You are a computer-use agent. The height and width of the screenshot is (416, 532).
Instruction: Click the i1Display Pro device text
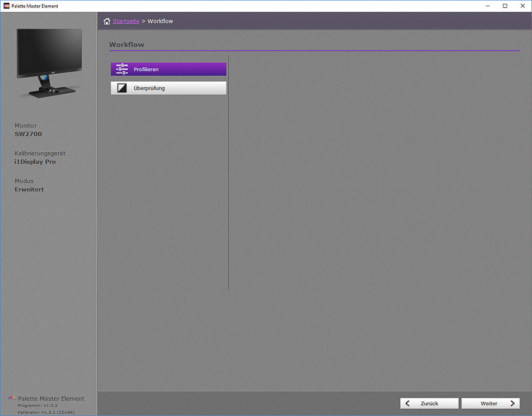35,161
